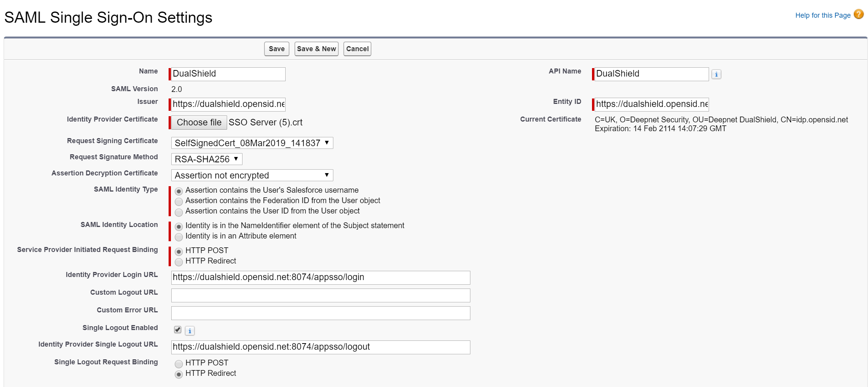Select HTTP POST for Service Provider Request Binding

pyautogui.click(x=179, y=252)
